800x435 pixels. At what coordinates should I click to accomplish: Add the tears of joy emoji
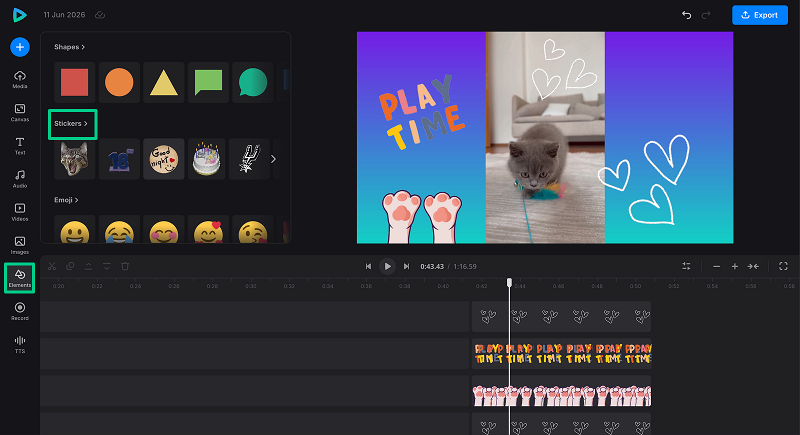pos(119,230)
